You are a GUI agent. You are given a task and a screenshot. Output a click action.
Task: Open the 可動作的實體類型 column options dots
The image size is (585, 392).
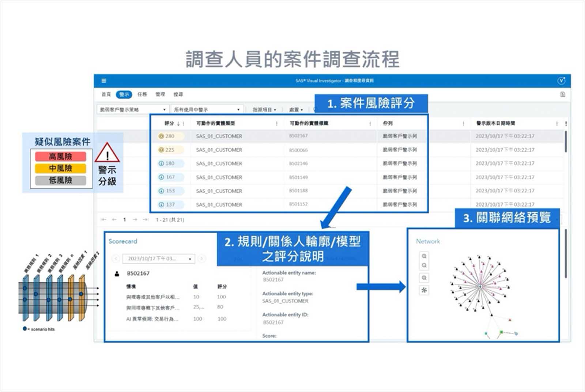(x=277, y=124)
